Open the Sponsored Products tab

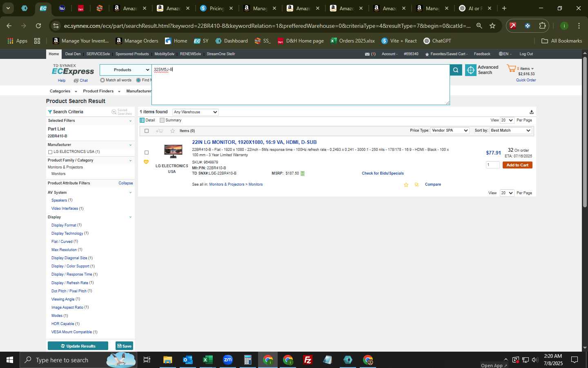click(x=132, y=54)
